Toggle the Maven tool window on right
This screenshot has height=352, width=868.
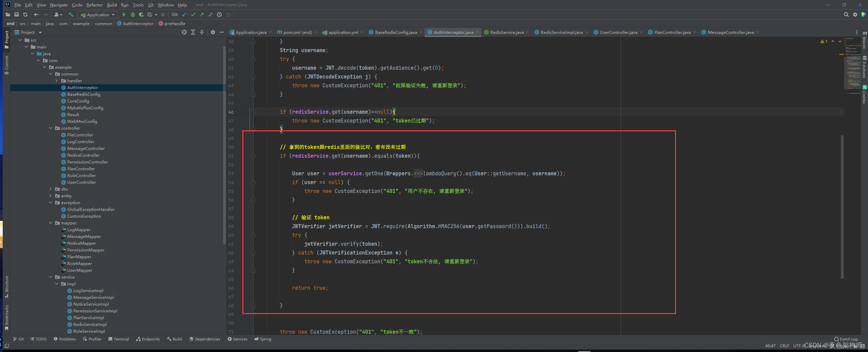tap(864, 40)
